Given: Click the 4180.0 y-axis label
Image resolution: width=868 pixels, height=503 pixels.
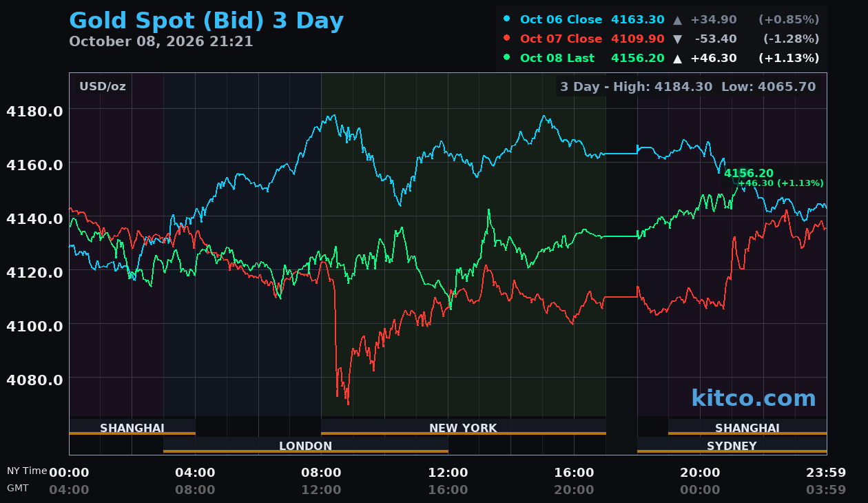Looking at the screenshot, I should point(34,111).
